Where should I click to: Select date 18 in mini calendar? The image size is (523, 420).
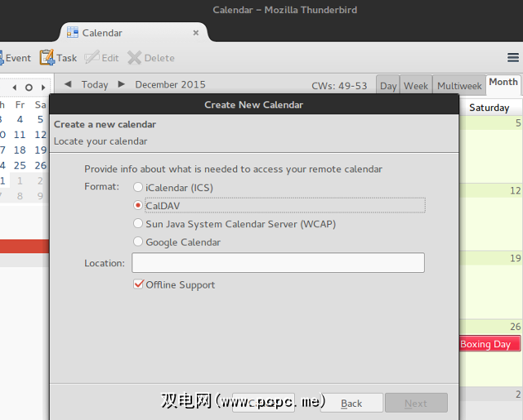click(20, 150)
